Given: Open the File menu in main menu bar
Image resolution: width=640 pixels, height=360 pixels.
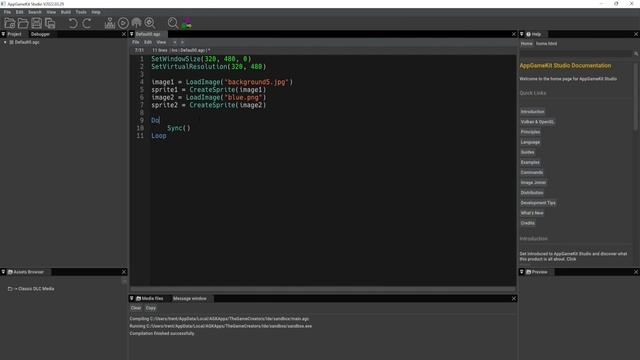Looking at the screenshot, I should click(x=7, y=12).
